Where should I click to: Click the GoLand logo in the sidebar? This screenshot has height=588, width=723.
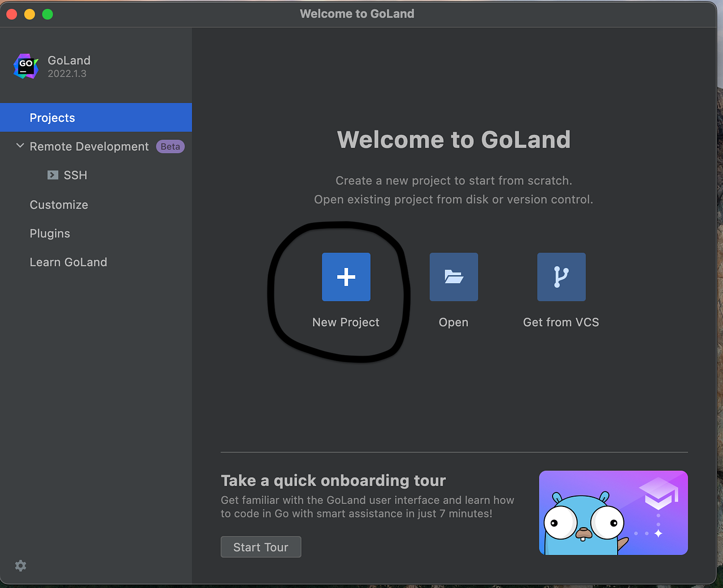[x=26, y=66]
